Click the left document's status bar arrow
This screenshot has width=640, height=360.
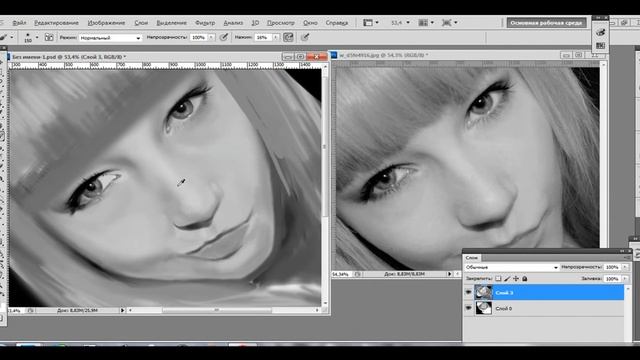(x=122, y=310)
